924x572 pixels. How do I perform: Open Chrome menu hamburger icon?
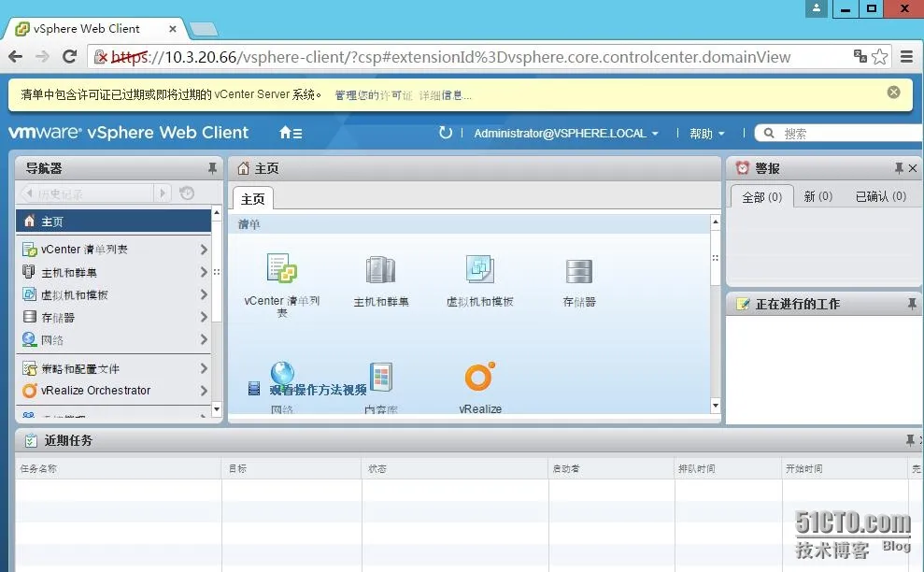907,57
